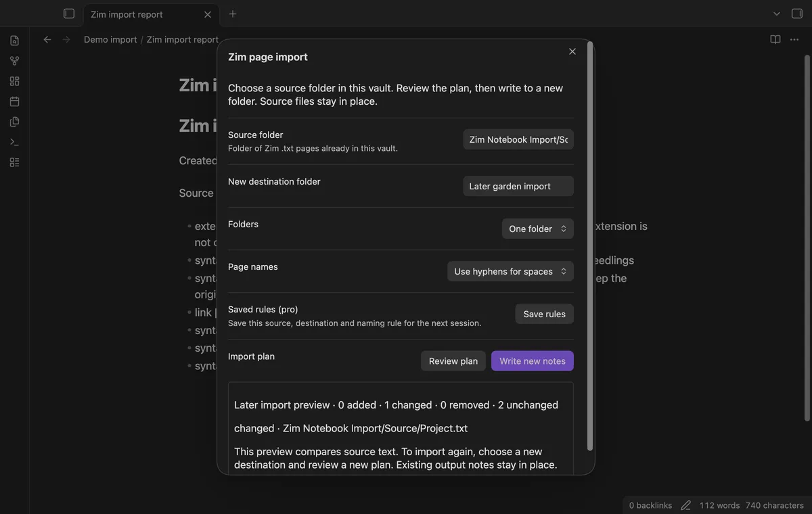Toggle the left sidebar icon

click(68, 14)
